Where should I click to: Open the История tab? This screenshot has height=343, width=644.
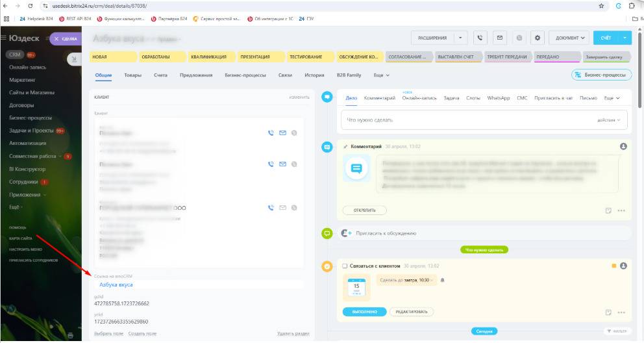click(x=314, y=75)
